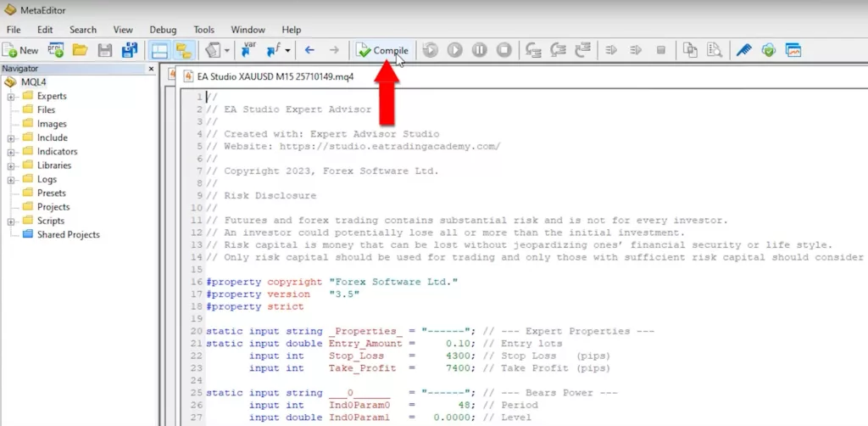This screenshot has height=426, width=868.
Task: Open the trading terminal chart icon
Action: (793, 50)
